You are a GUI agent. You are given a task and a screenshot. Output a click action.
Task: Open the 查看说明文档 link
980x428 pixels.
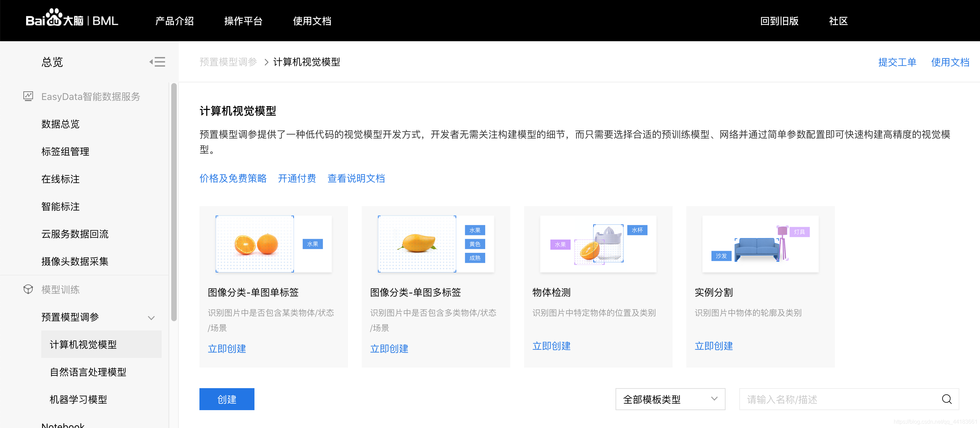[x=356, y=178]
